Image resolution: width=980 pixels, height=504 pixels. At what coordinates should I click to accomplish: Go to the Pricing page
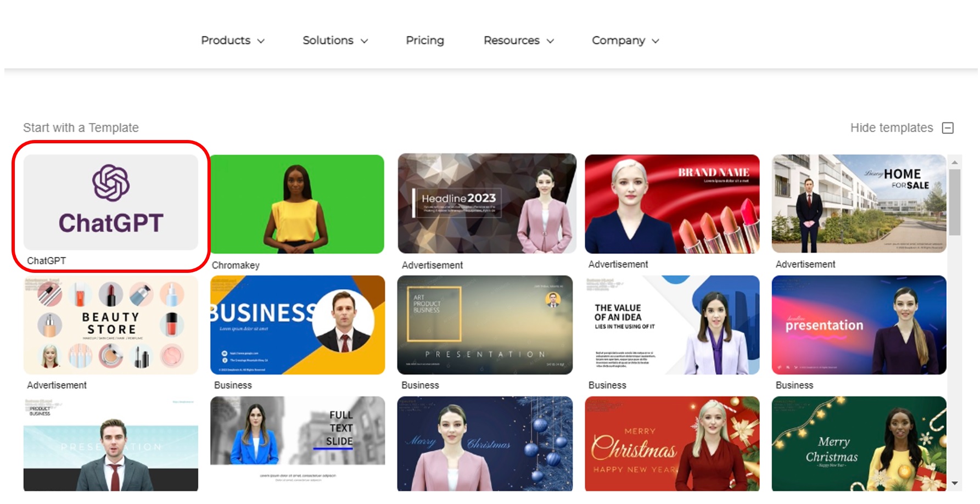pos(425,41)
